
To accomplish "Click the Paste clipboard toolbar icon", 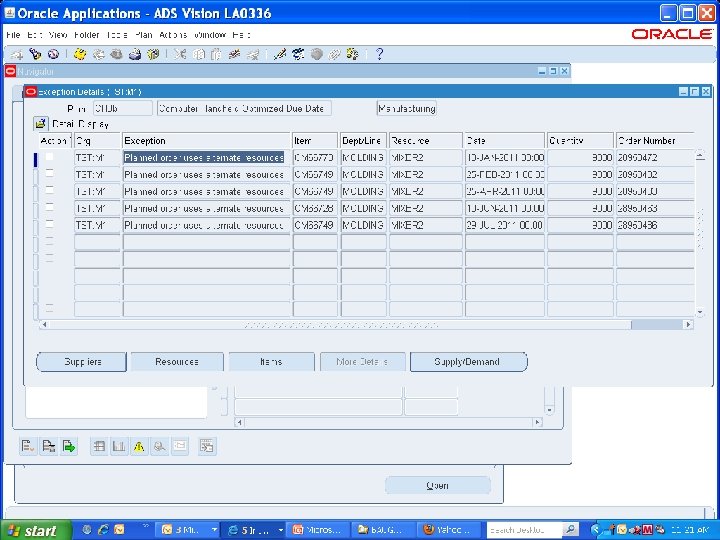I will 216,55.
